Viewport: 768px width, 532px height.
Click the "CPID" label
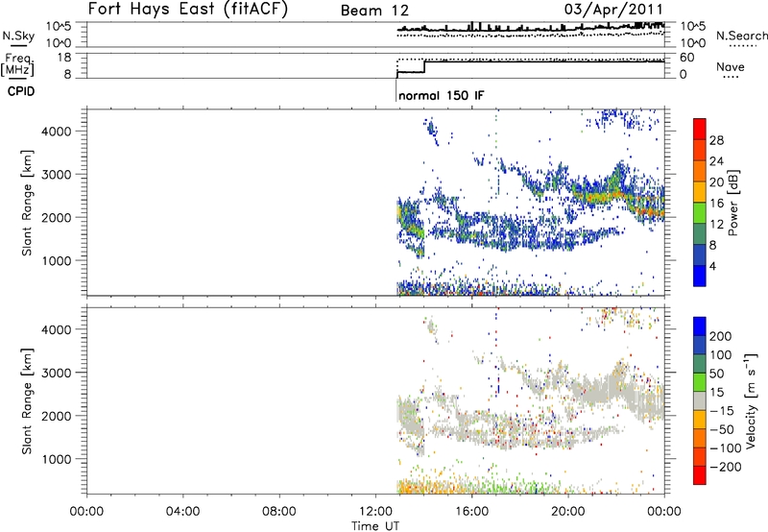click(x=21, y=91)
